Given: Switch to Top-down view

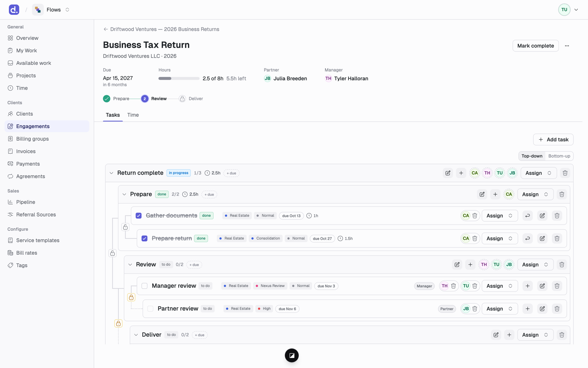Looking at the screenshot, I should 532,156.
